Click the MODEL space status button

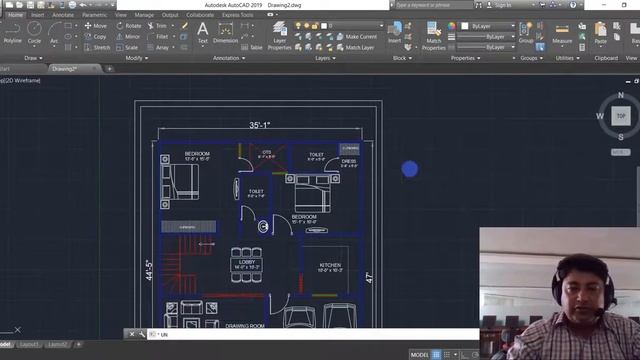click(420, 355)
